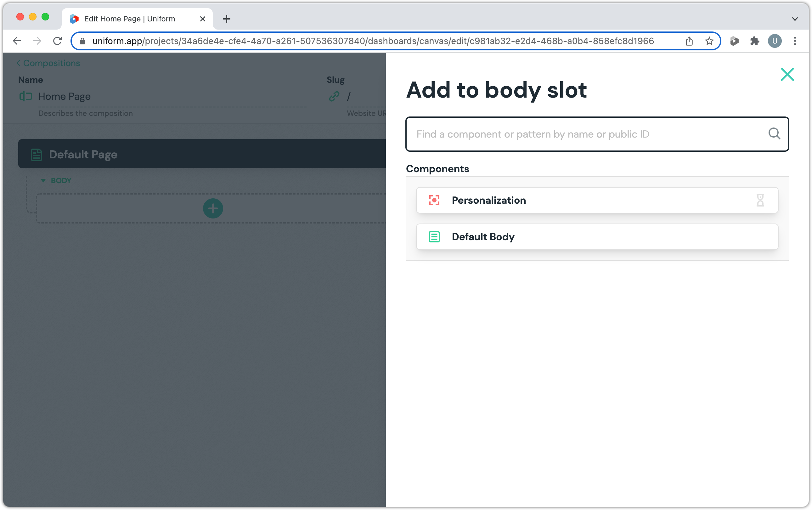Click the share page icon in address bar

(689, 41)
